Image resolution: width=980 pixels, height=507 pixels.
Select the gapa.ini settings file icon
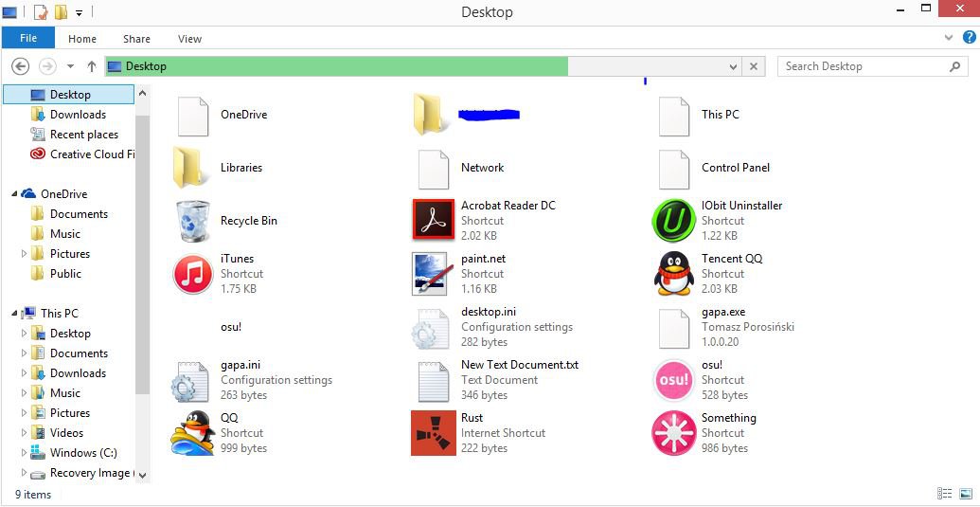tap(190, 381)
